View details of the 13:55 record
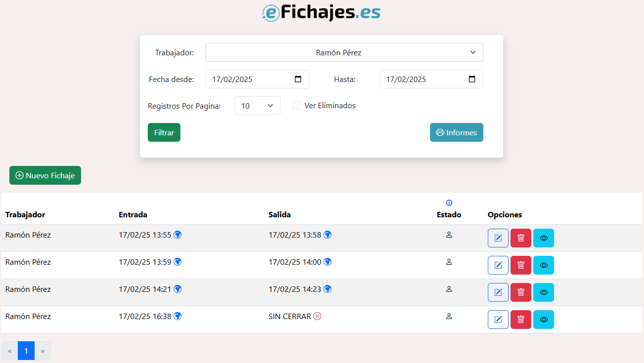Viewport: 644px width, 363px height. 543,238
